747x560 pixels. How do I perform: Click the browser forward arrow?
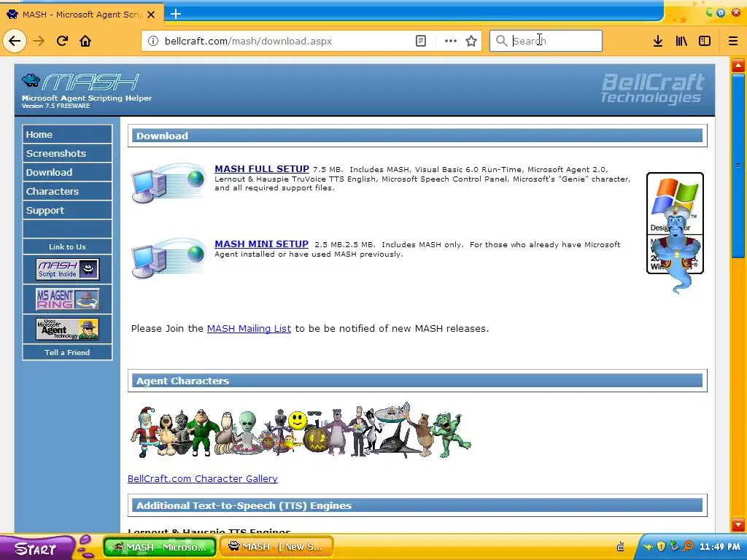[x=39, y=41]
